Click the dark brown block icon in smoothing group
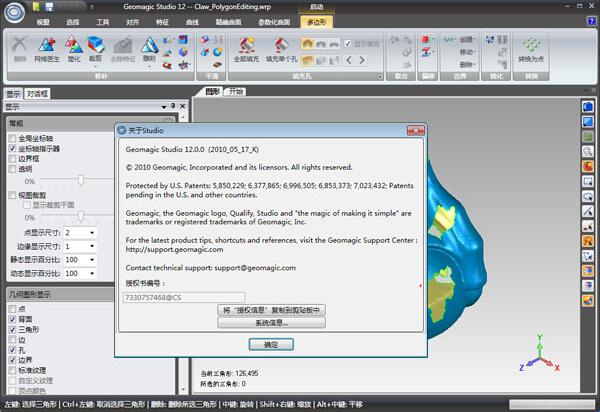The width and height of the screenshot is (600, 412). click(x=218, y=64)
